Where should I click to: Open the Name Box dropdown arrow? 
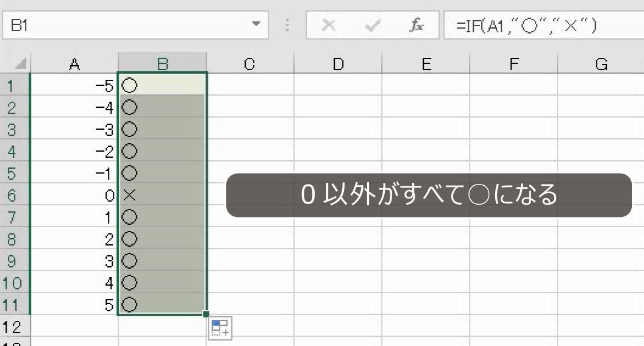point(256,24)
